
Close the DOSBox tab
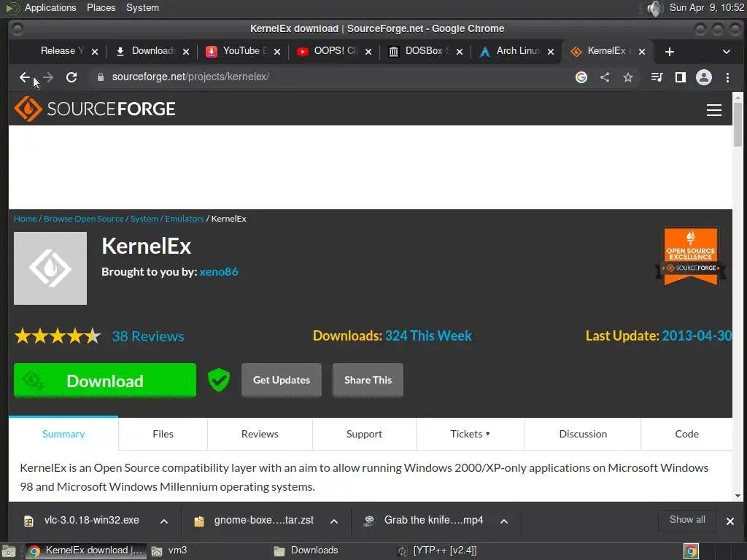[460, 52]
